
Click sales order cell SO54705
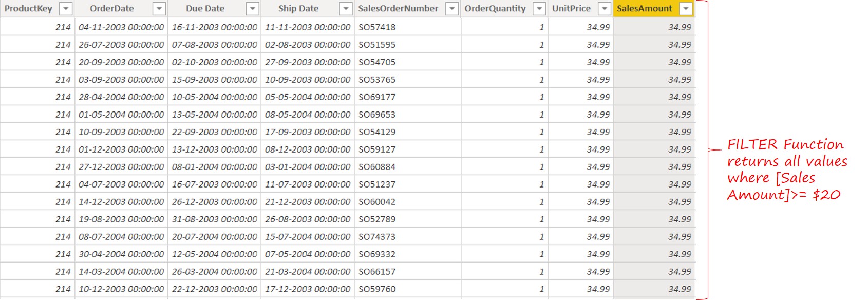(407, 62)
